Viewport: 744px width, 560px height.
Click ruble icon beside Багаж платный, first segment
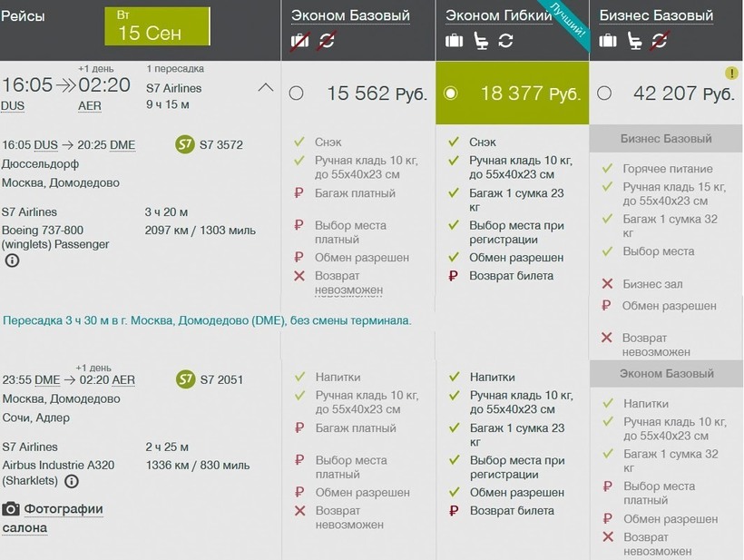(x=299, y=193)
